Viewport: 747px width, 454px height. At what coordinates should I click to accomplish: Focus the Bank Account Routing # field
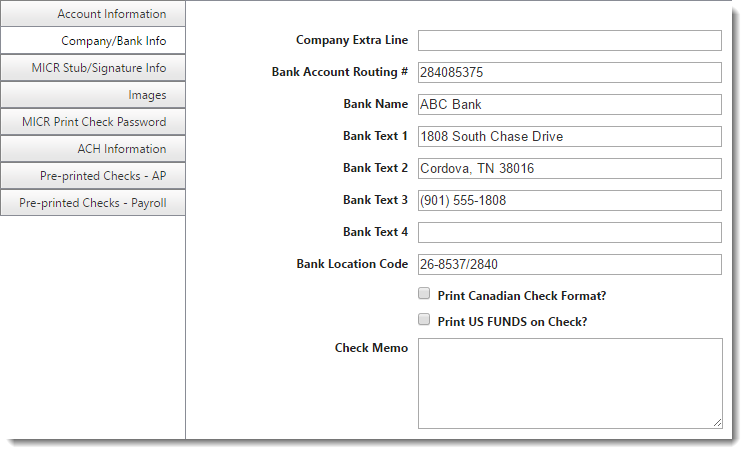pos(569,72)
